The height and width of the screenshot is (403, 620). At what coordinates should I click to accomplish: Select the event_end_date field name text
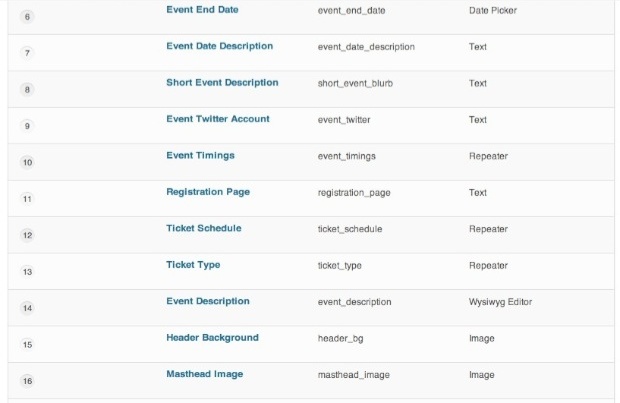(x=352, y=11)
